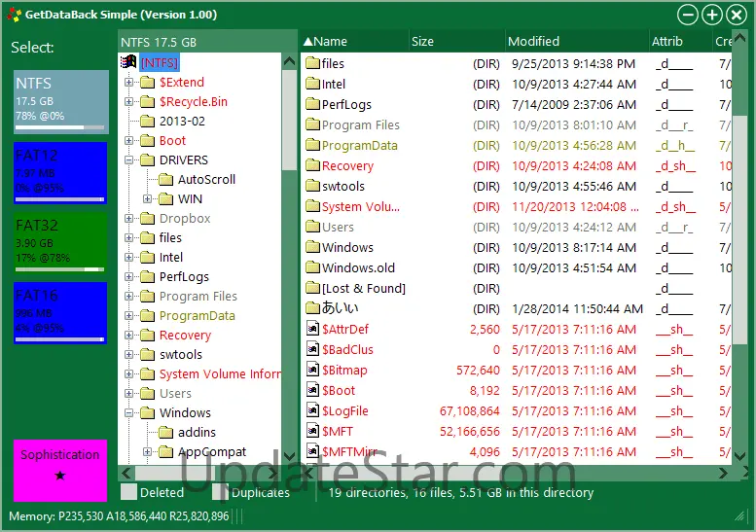Click the $Boot file icon

(313, 390)
